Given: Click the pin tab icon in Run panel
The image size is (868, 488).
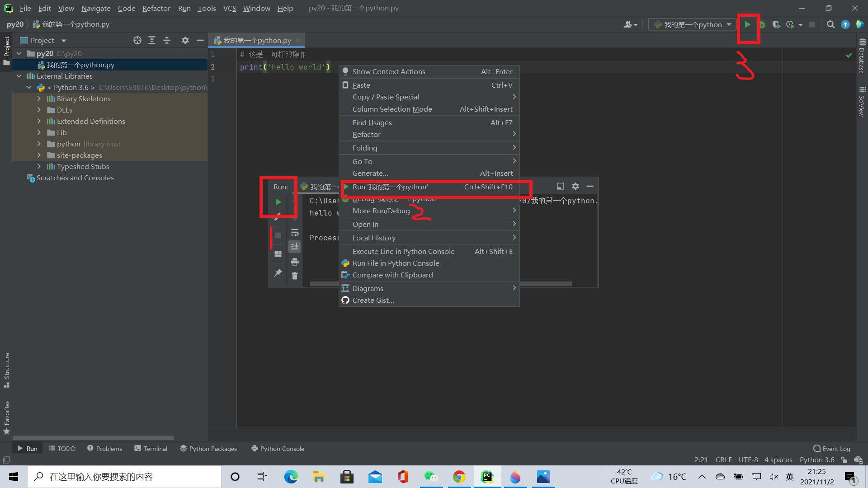Looking at the screenshot, I should tap(278, 273).
